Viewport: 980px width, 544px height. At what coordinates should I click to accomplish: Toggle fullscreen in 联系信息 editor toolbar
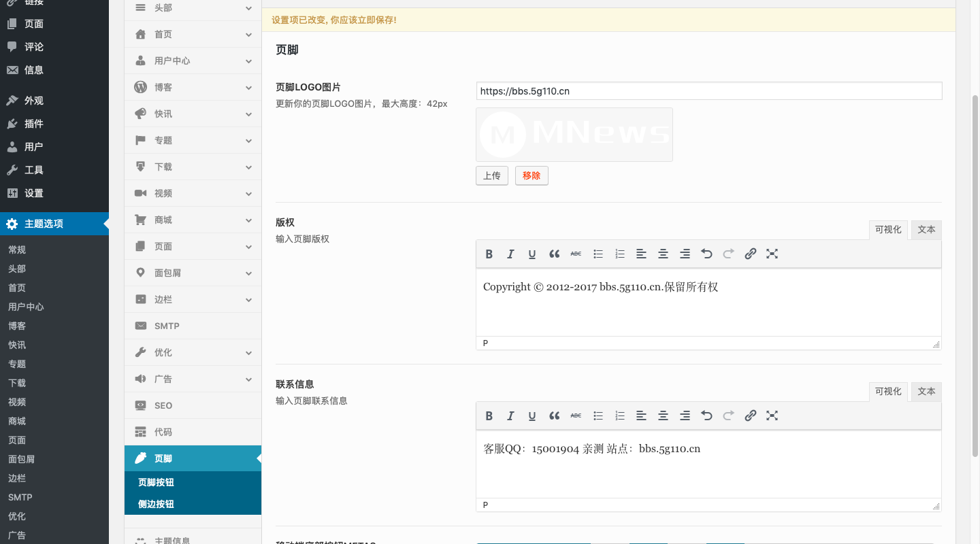click(772, 415)
